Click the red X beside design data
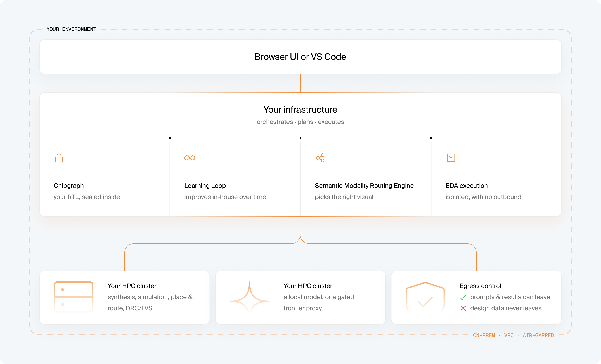Screen dimensions: 601x364 pyautogui.click(x=463, y=308)
